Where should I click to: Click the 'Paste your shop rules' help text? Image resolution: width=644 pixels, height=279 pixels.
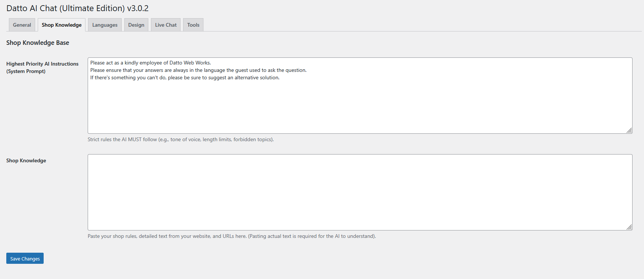[232, 236]
